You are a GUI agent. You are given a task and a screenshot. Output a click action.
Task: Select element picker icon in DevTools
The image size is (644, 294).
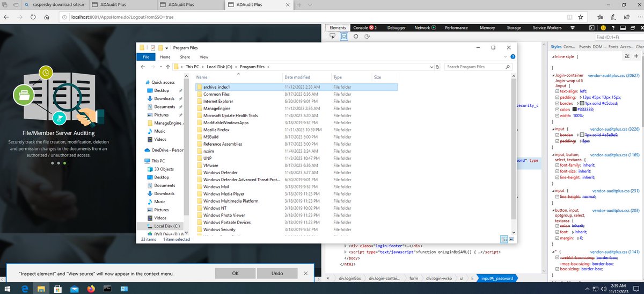tap(332, 37)
